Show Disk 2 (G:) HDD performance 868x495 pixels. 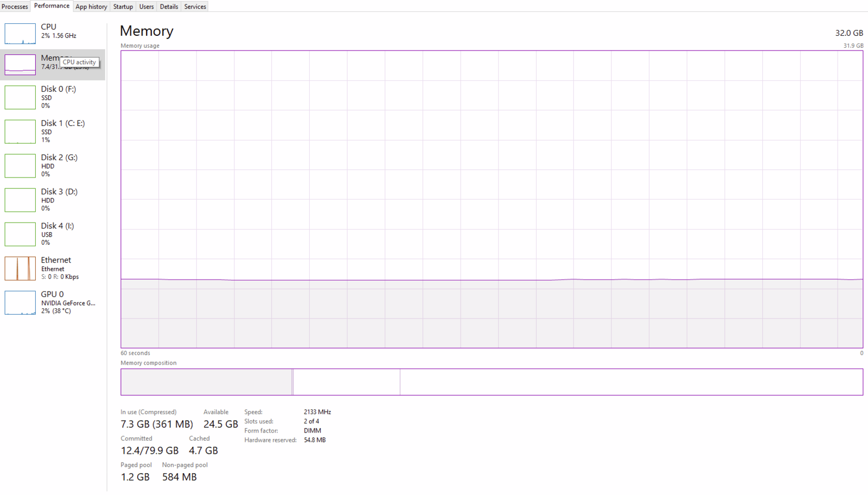click(x=20, y=166)
